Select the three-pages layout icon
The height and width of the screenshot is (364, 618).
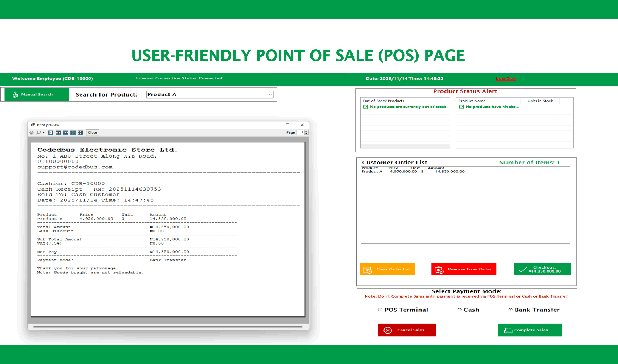coord(66,133)
